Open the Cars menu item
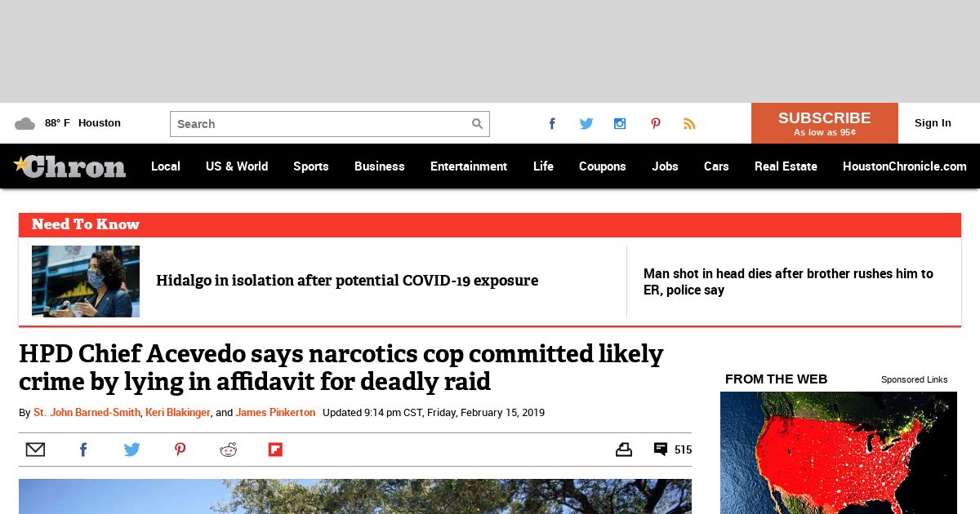Screen dimensions: 980x514 coord(716,166)
